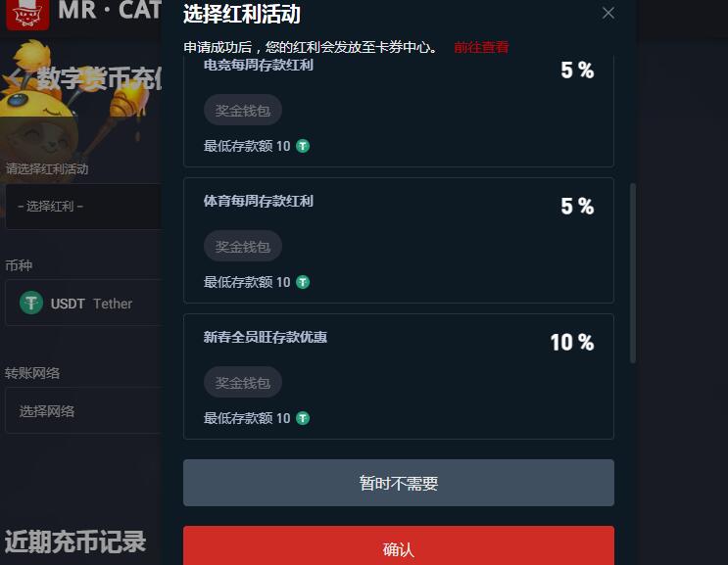Click 奖金钱包 tag in sports bonus card
The image size is (728, 565).
243,247
